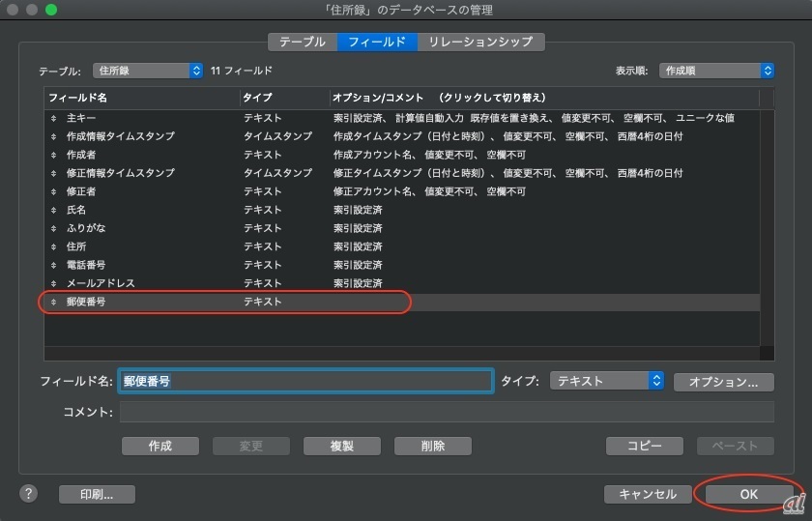Click into the コメント input field
This screenshot has height=521, width=812.
447,412
